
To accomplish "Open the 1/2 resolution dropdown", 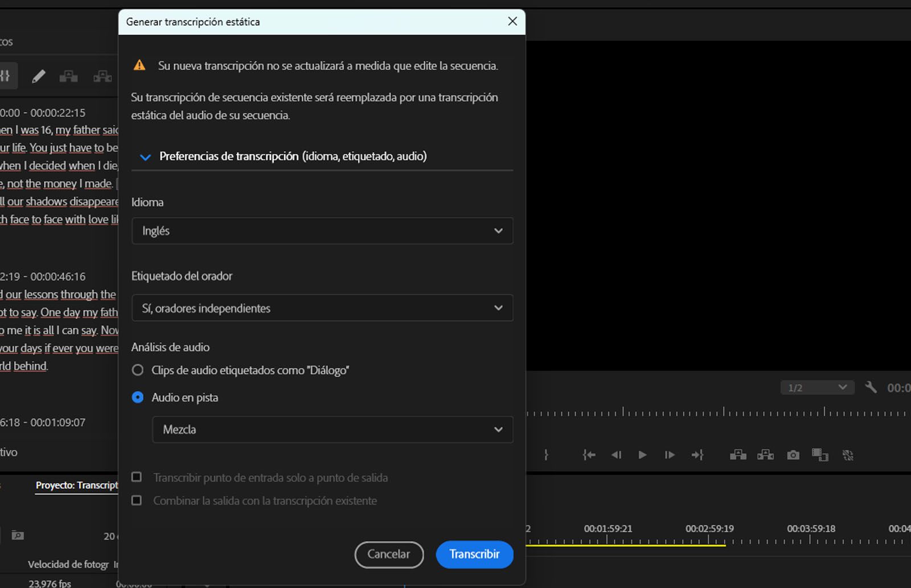I will pyautogui.click(x=816, y=387).
